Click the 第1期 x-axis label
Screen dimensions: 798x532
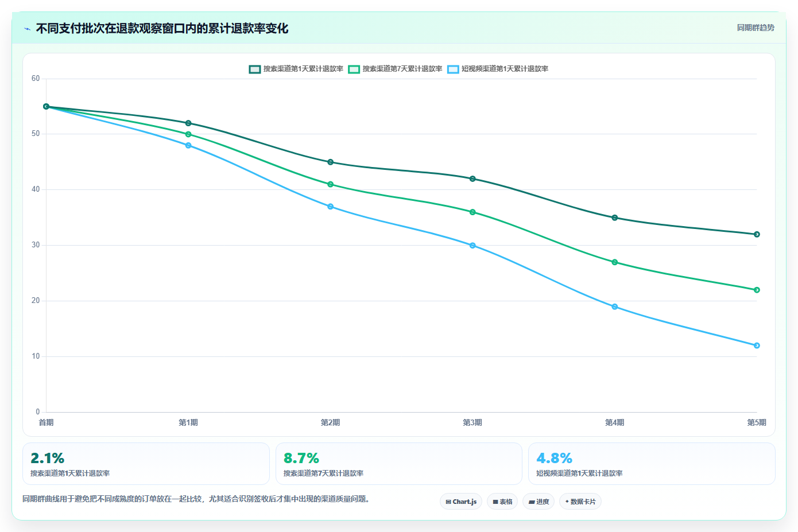pyautogui.click(x=188, y=423)
